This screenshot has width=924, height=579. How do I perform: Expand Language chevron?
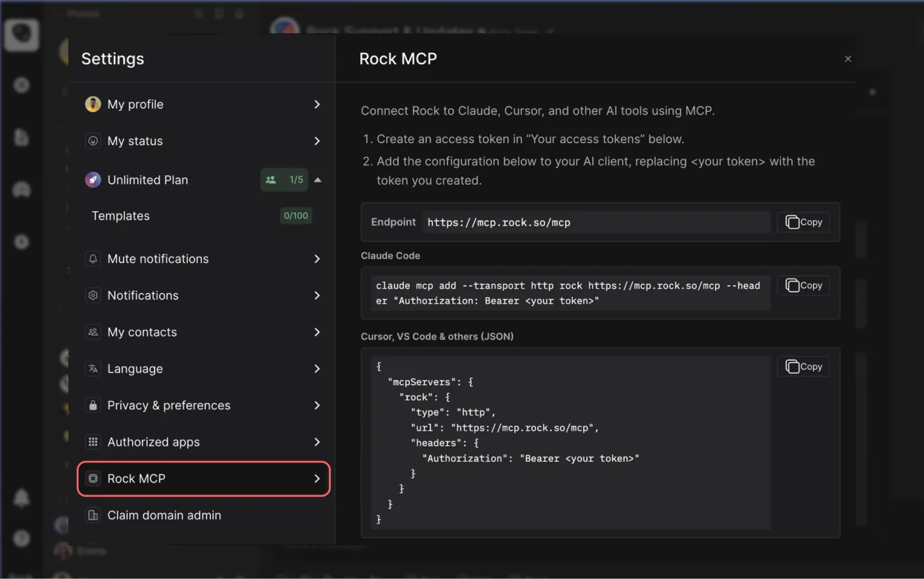[317, 369]
